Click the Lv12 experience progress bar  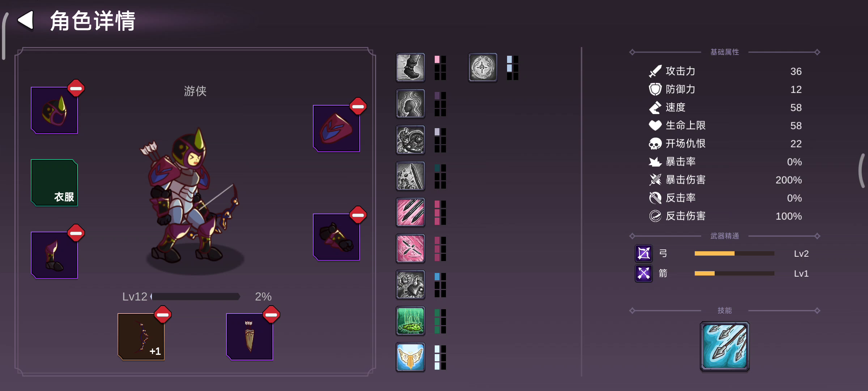coord(195,297)
